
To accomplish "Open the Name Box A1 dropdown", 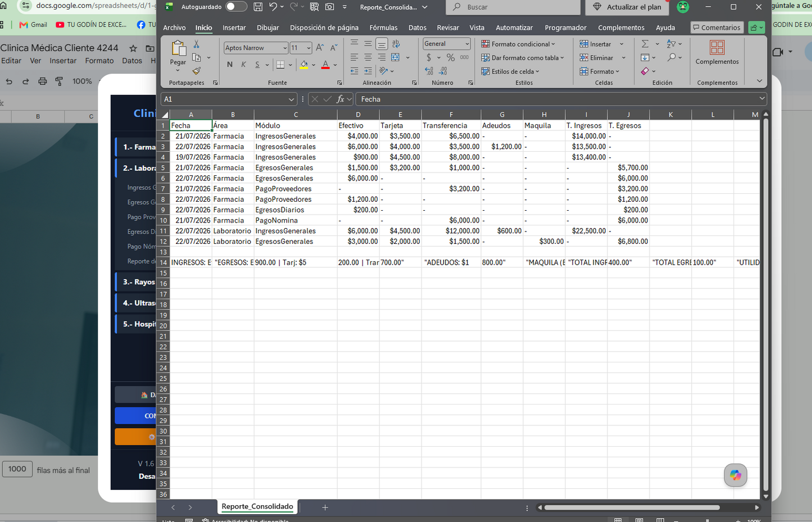I will [x=291, y=99].
